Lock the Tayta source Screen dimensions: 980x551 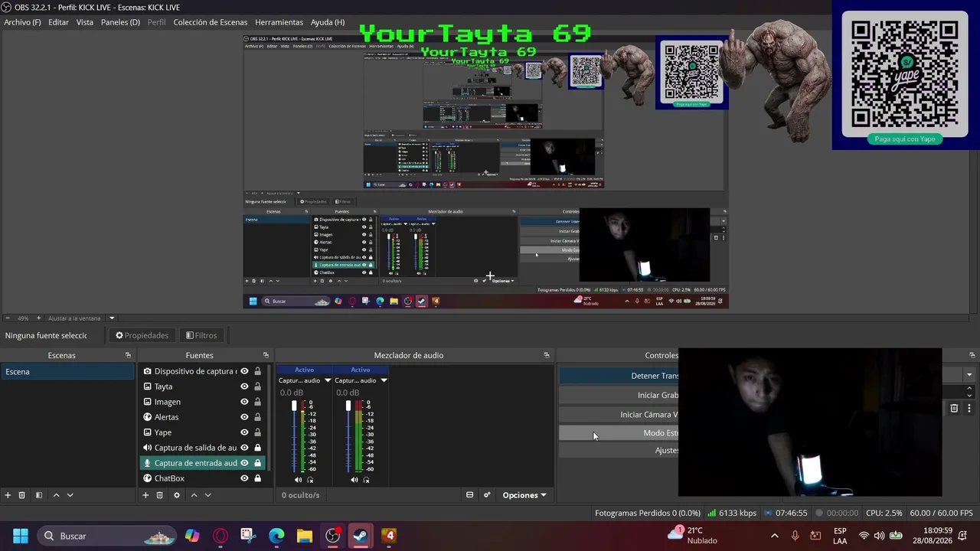257,386
